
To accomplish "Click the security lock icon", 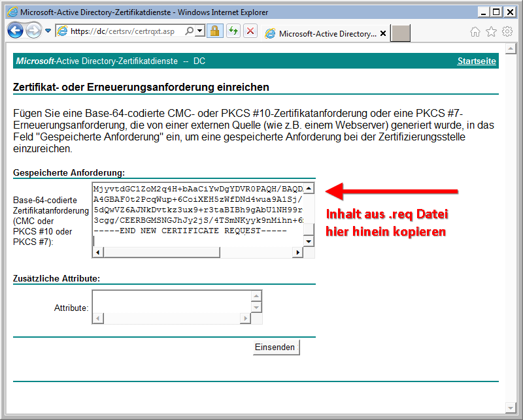I will coord(214,31).
